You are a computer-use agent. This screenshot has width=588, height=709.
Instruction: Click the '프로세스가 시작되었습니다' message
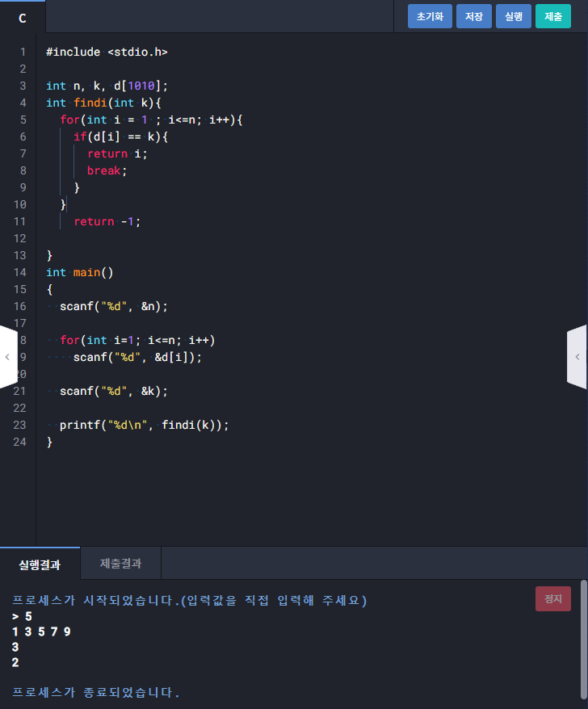pyautogui.click(x=190, y=601)
